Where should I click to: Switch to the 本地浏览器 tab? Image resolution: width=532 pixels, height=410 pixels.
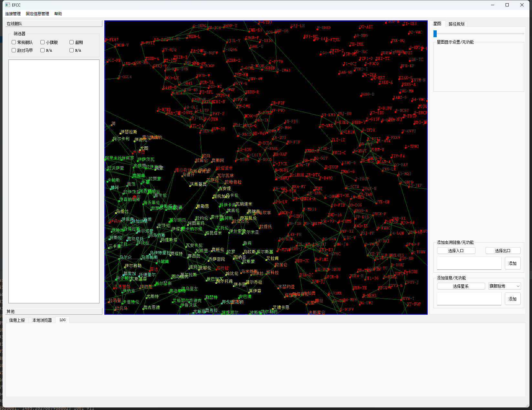(x=42, y=320)
